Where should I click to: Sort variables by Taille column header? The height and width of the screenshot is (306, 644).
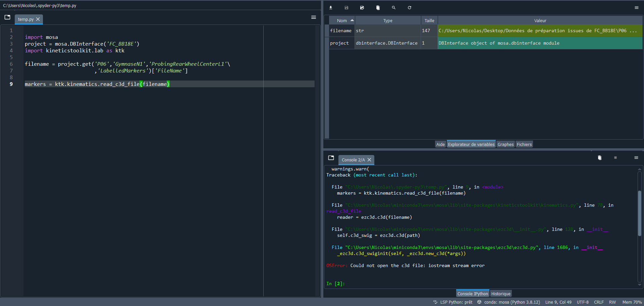pyautogui.click(x=429, y=20)
